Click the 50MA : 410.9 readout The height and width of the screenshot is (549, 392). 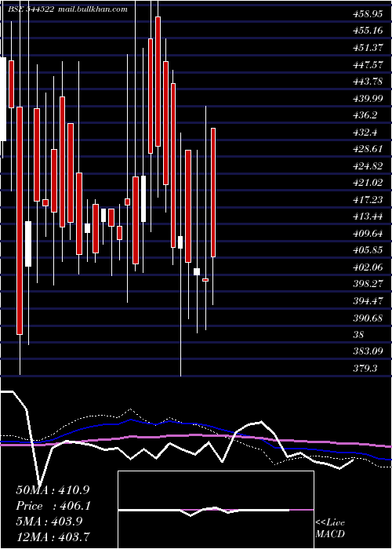coord(54,490)
